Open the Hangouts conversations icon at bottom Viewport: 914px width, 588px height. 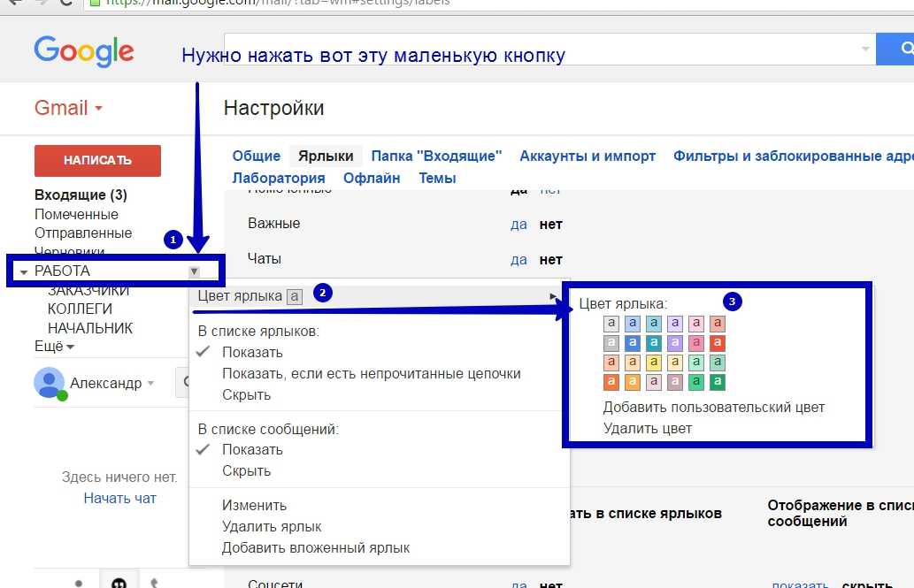point(117,583)
